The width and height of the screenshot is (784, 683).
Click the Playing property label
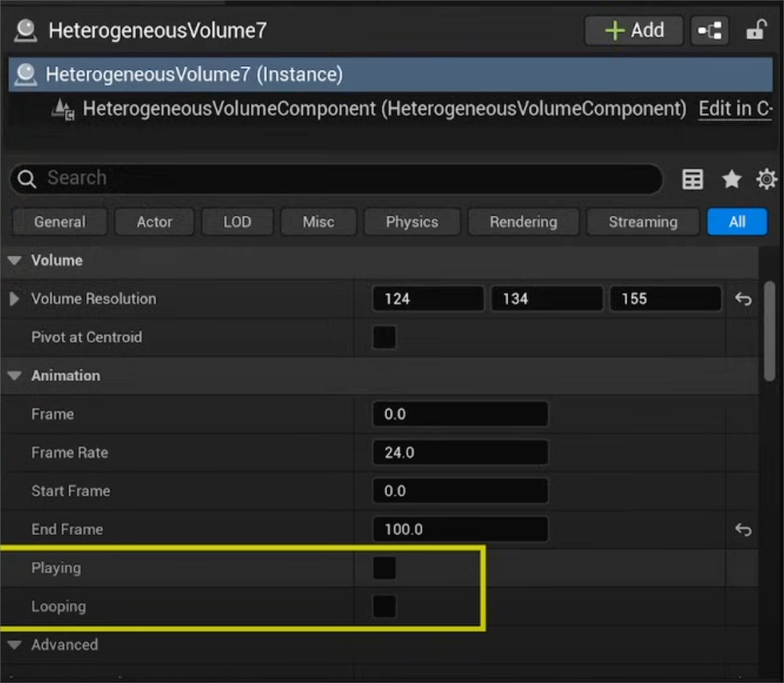pyautogui.click(x=56, y=568)
